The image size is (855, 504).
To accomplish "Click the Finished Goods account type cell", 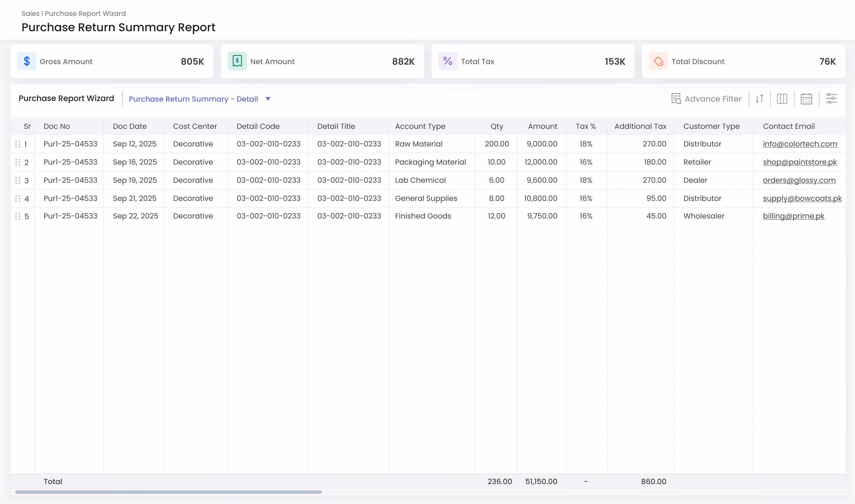I will pyautogui.click(x=423, y=216).
